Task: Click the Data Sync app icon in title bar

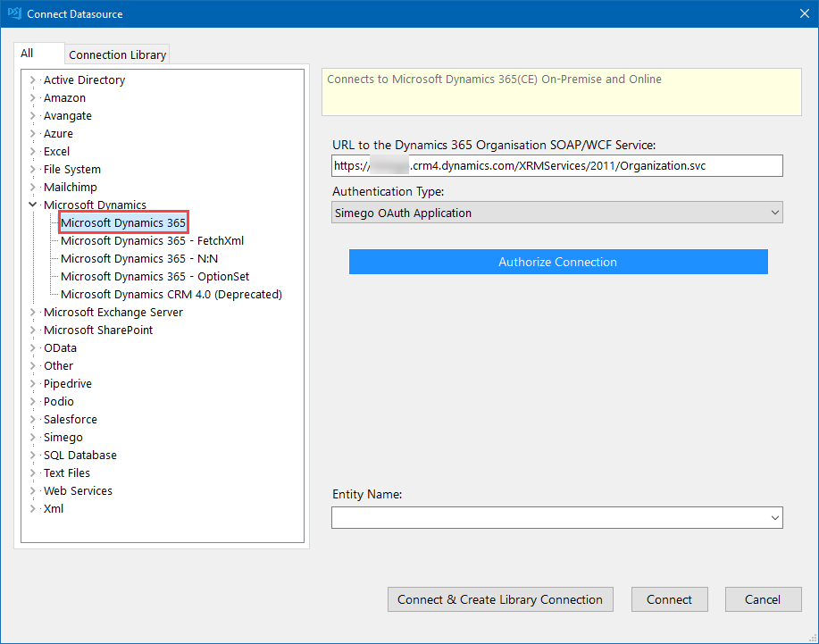Action: 14,13
